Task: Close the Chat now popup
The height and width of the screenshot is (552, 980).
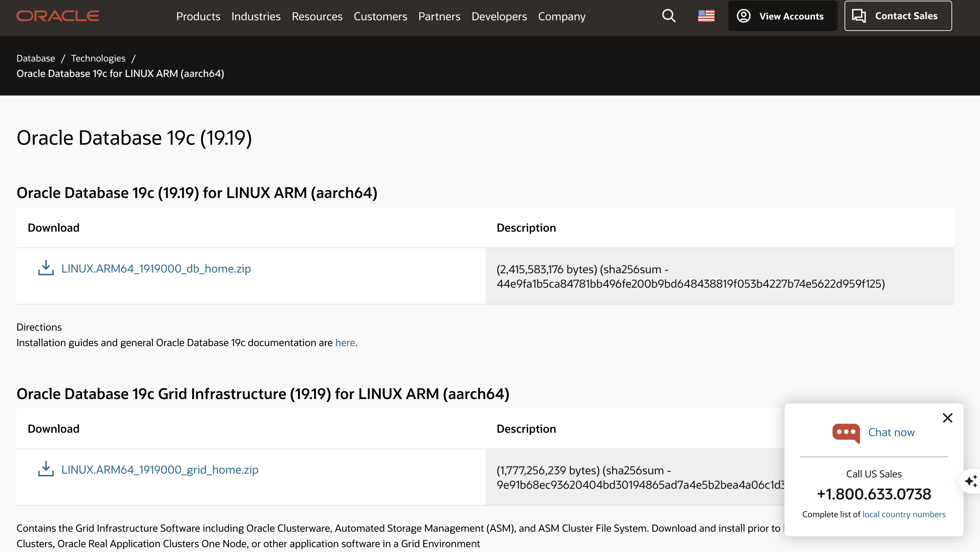Action: coord(947,418)
